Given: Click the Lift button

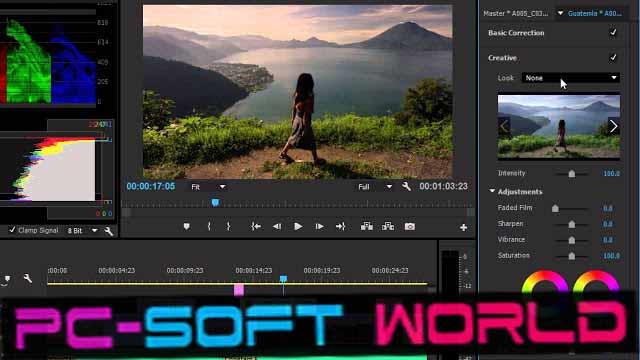Looking at the screenshot, I should [x=367, y=226].
